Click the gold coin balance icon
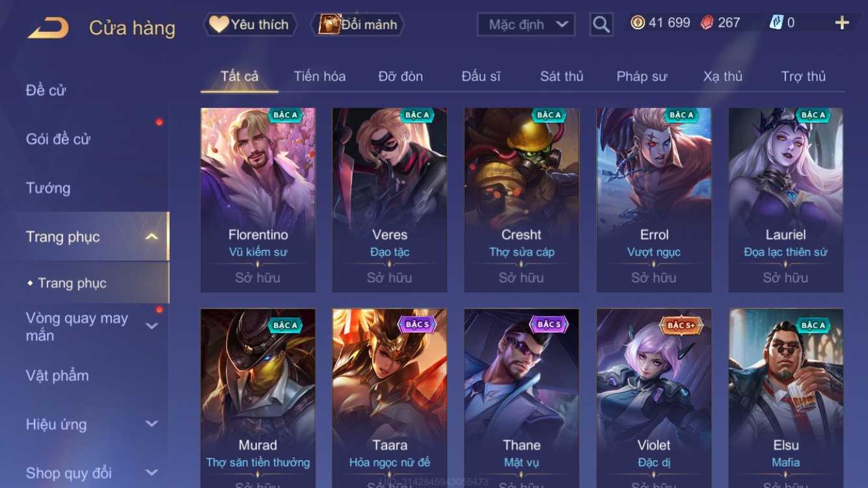The image size is (868, 488). tap(638, 23)
